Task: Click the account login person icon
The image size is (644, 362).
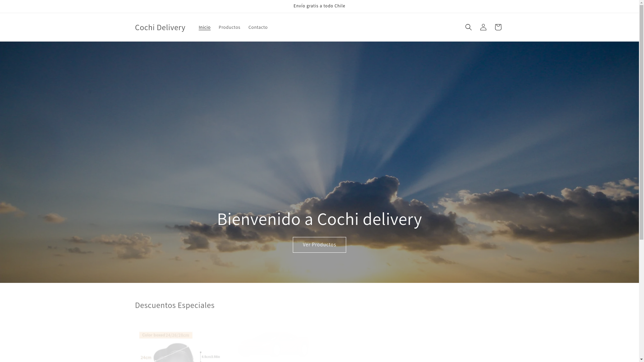Action: click(x=483, y=27)
